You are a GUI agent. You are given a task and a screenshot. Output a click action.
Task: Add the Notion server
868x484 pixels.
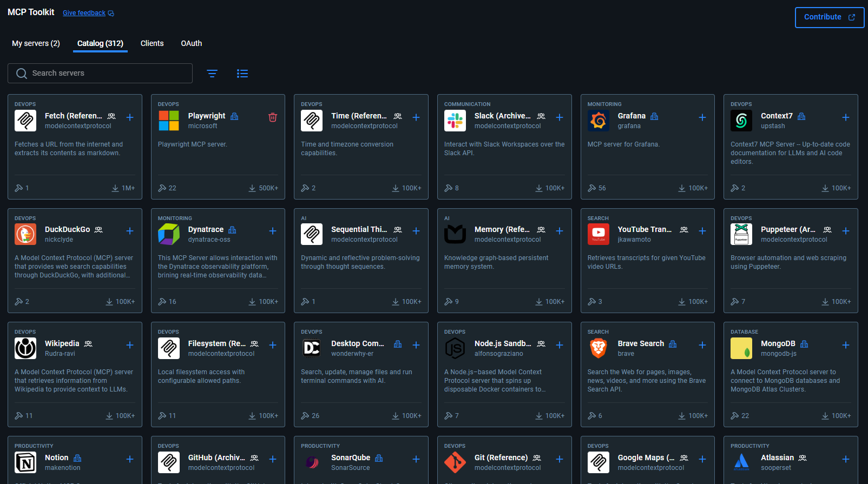pyautogui.click(x=130, y=459)
